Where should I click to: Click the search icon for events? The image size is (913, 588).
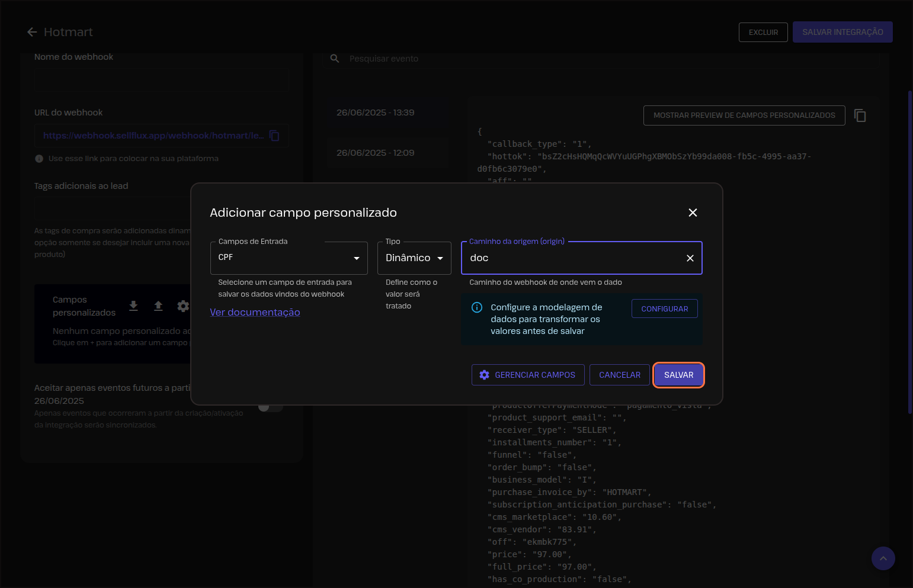335,59
